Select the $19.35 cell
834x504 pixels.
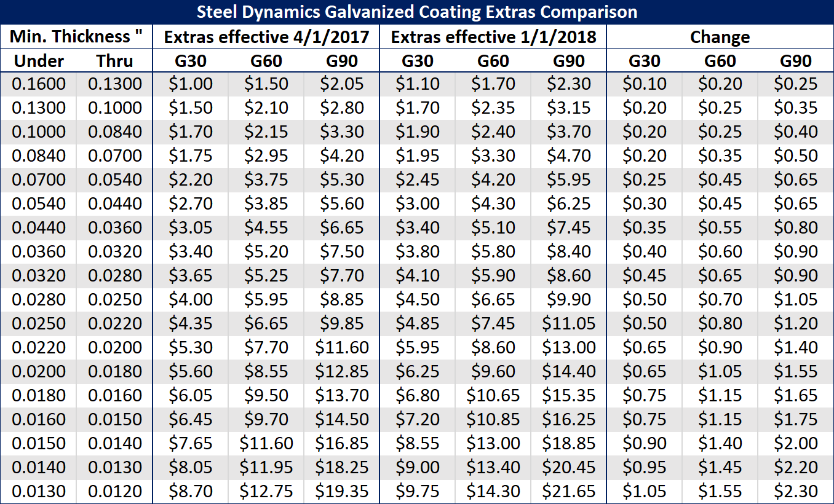coord(342,492)
